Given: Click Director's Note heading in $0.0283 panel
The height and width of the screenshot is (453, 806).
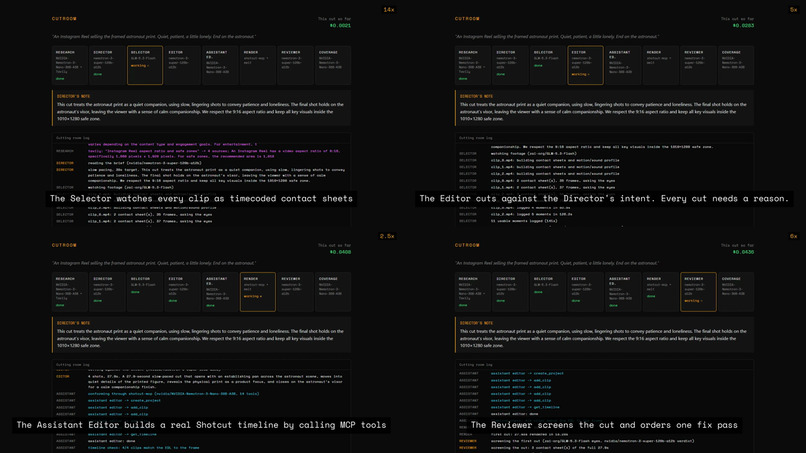Looking at the screenshot, I should coord(477,96).
